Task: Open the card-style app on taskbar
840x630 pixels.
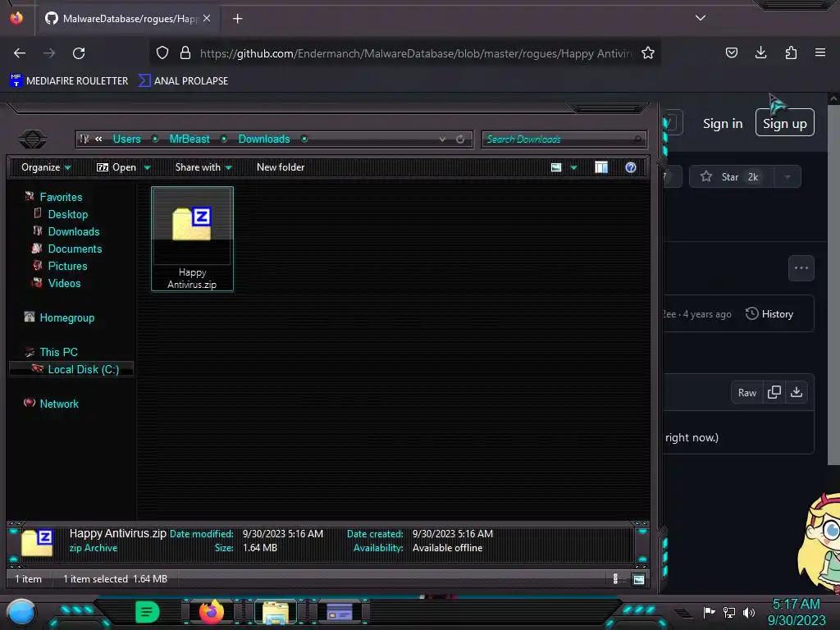Action: (x=339, y=612)
